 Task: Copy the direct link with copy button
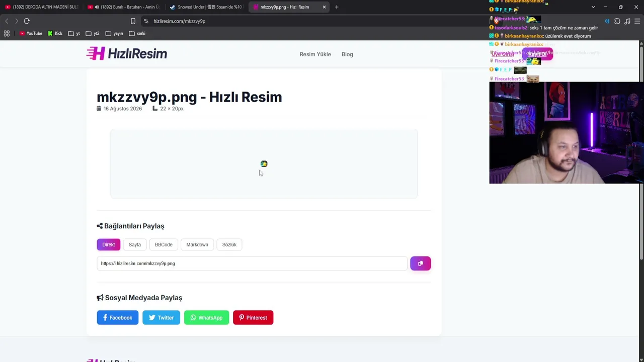[420, 263]
